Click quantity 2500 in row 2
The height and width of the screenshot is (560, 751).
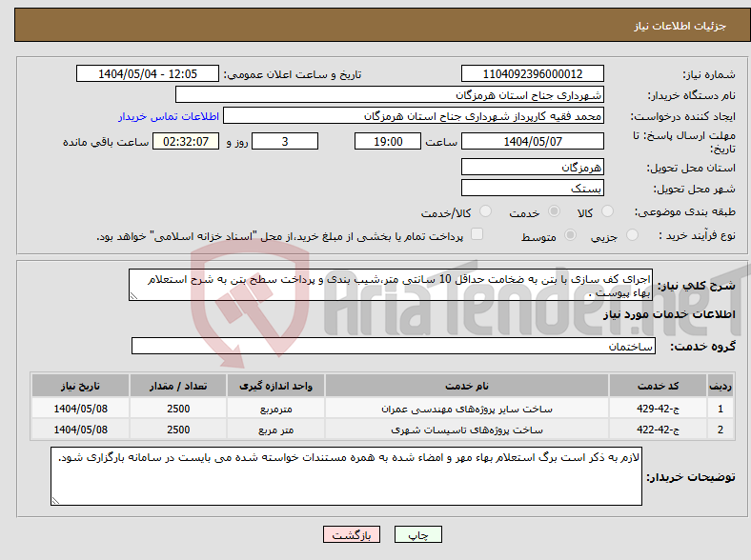tap(178, 430)
